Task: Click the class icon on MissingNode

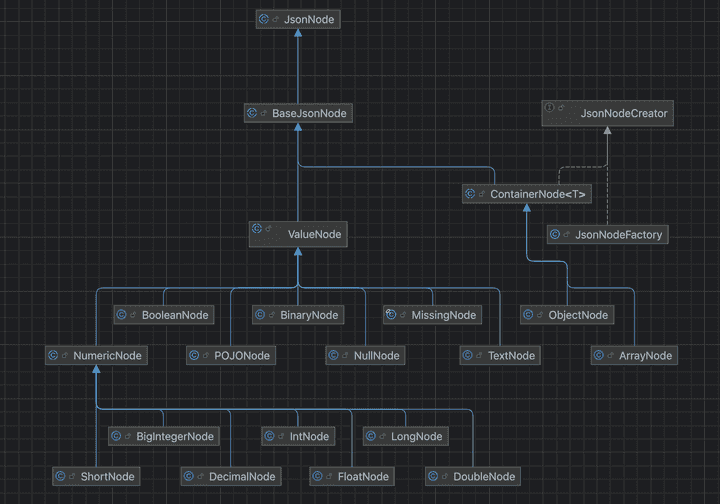Action: [x=391, y=314]
